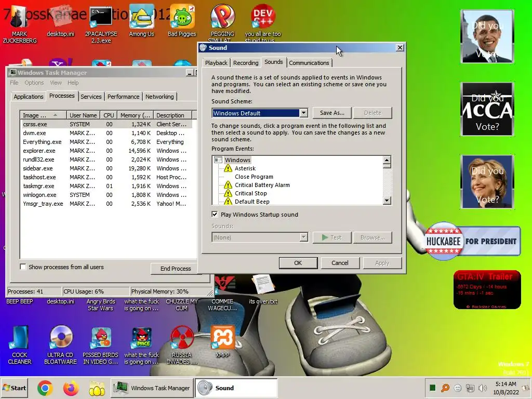The height and width of the screenshot is (399, 532).
Task: Click the taskbar clock showing 5:14 AM
Action: (x=506, y=388)
